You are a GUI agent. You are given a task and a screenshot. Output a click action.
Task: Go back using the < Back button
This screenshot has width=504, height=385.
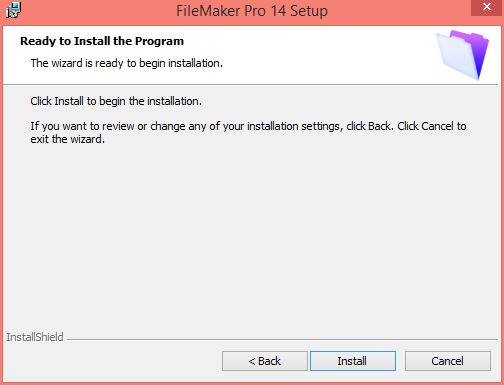tap(265, 361)
